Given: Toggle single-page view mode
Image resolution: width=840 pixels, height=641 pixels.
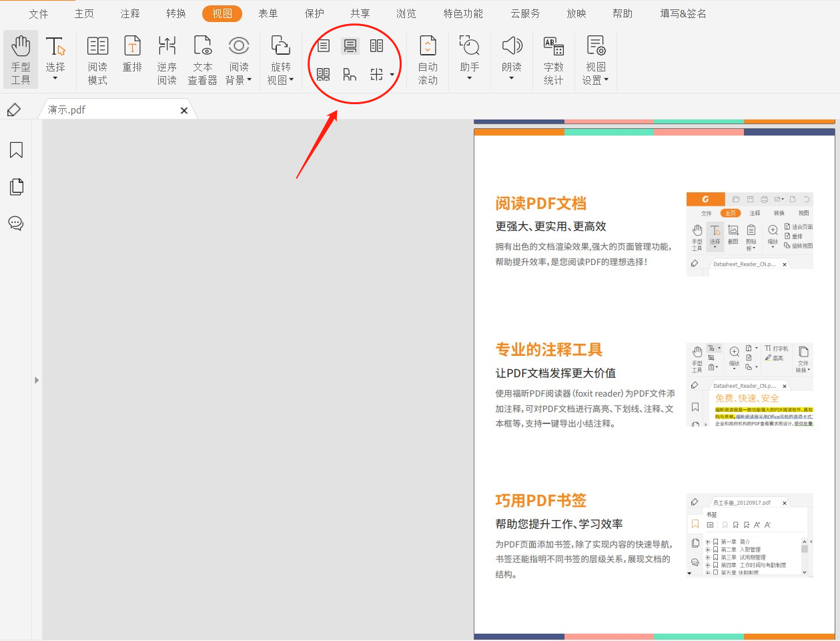Looking at the screenshot, I should [x=324, y=45].
